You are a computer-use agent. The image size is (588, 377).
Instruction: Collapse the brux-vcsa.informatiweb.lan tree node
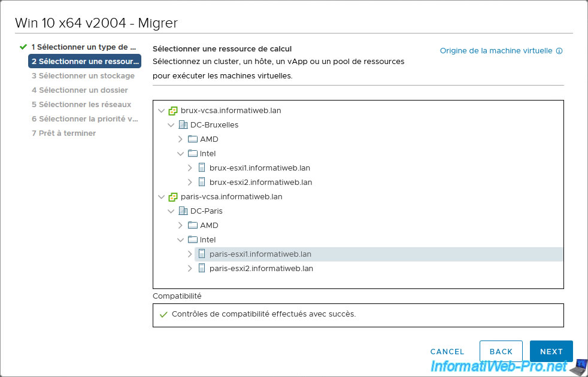coord(161,111)
